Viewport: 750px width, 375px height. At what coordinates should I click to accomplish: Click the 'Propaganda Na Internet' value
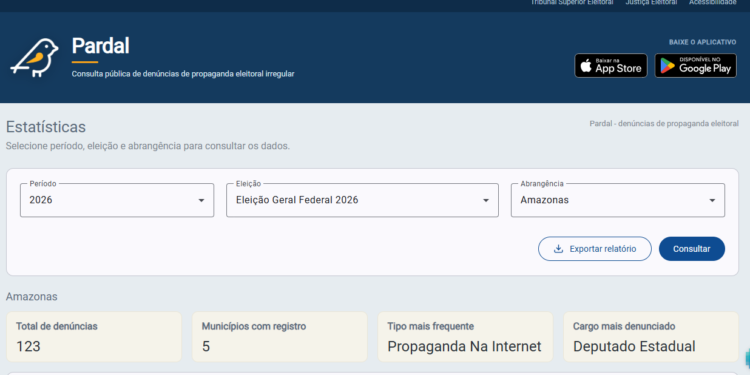(x=464, y=346)
